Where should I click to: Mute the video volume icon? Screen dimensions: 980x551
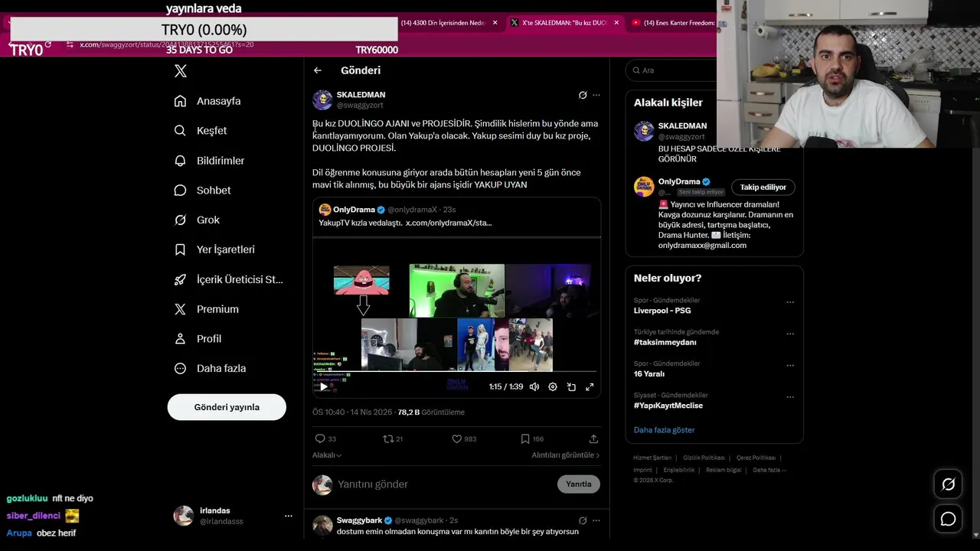pos(534,386)
